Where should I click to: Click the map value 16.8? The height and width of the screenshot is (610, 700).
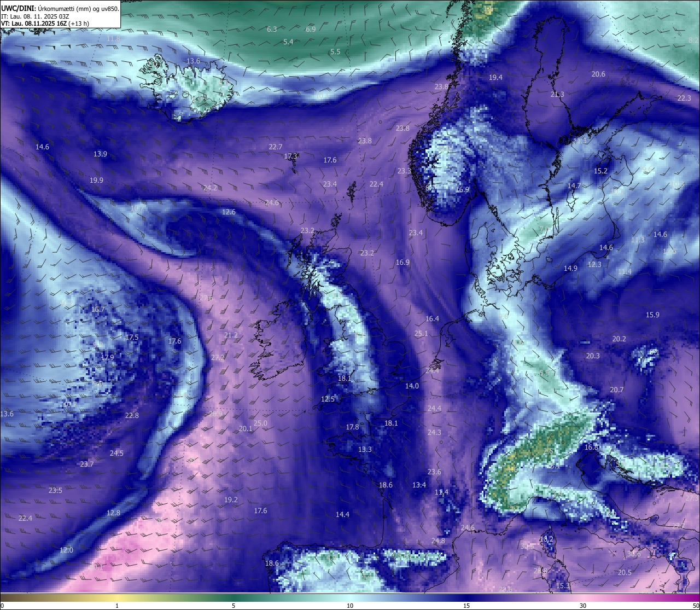point(591,447)
